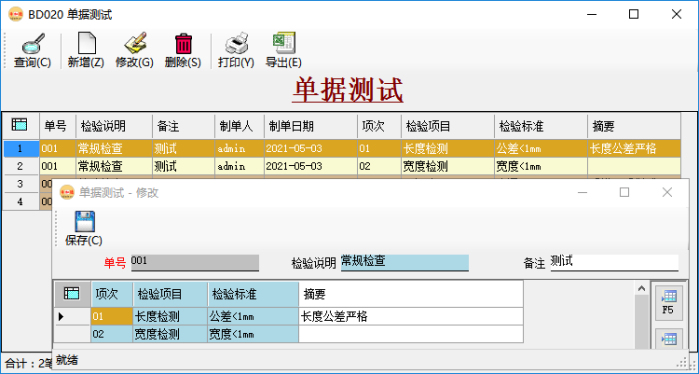The height and width of the screenshot is (374, 699).
Task: Select row 2 header in main table
Action: (x=21, y=166)
